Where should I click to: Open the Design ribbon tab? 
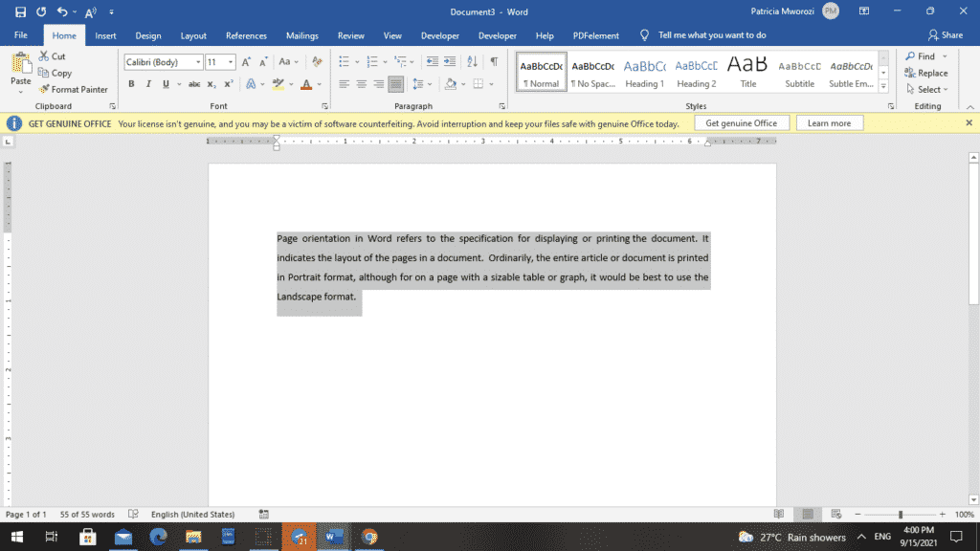click(148, 35)
